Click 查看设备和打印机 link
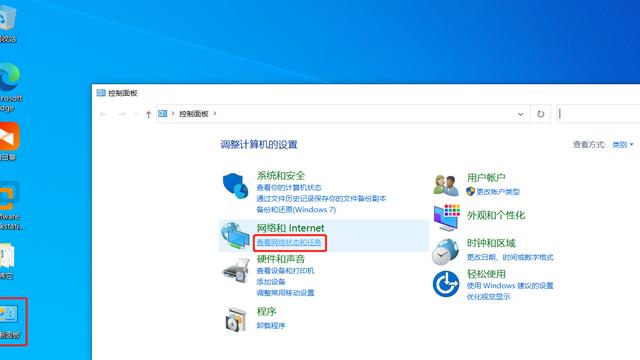The image size is (640, 360). coord(285,271)
